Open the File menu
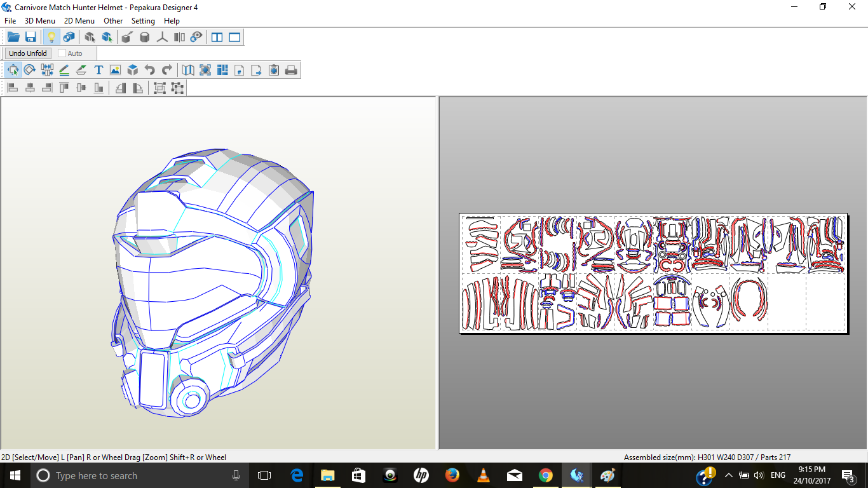The width and height of the screenshot is (868, 488). [x=10, y=21]
